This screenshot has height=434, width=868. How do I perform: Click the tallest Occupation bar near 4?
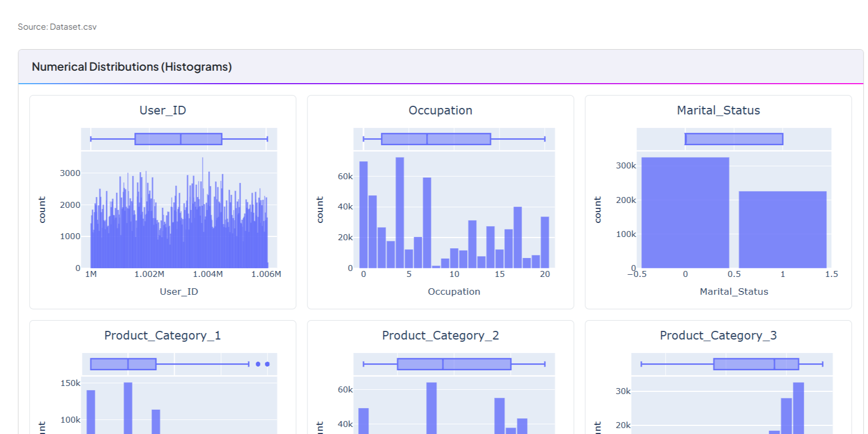click(x=400, y=213)
